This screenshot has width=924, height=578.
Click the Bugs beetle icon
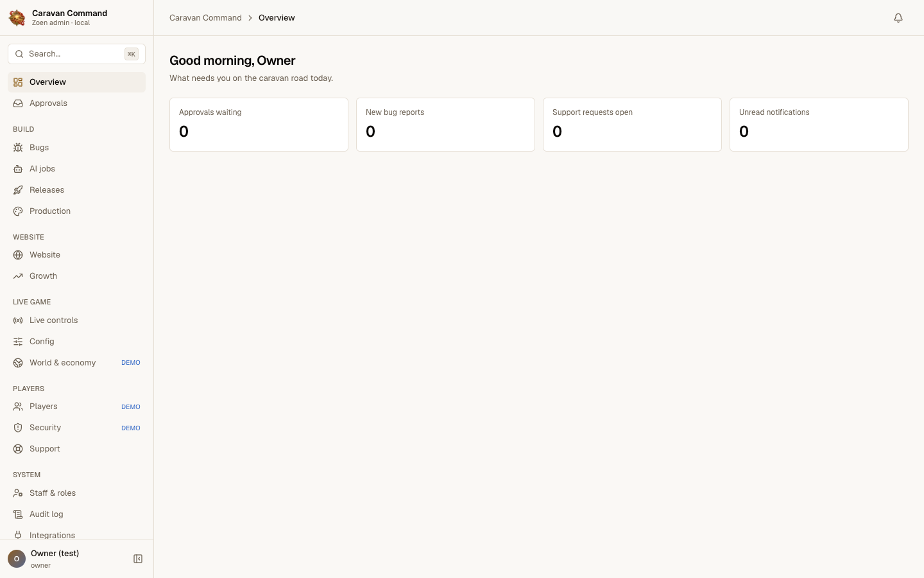18,148
